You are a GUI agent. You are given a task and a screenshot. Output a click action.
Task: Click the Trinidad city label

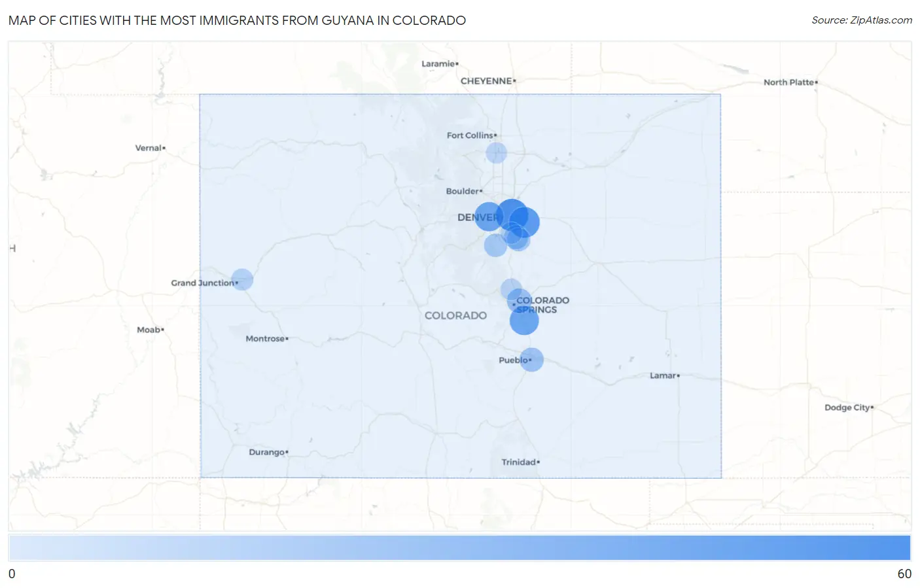click(520, 462)
